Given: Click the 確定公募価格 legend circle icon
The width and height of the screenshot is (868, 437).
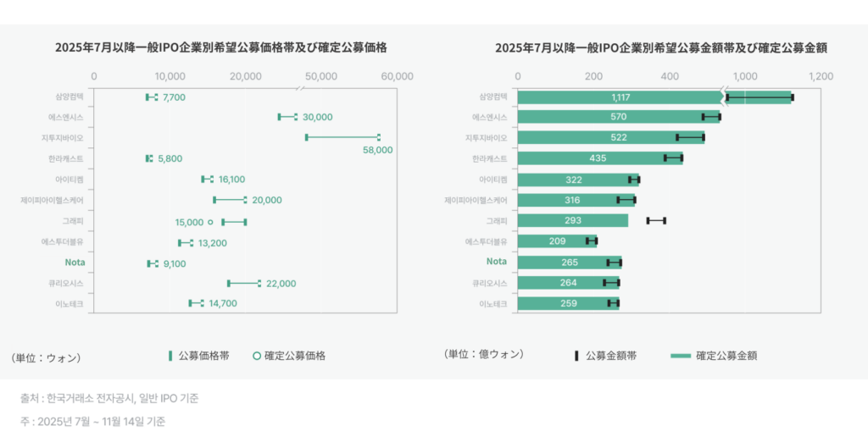Looking at the screenshot, I should pyautogui.click(x=256, y=356).
